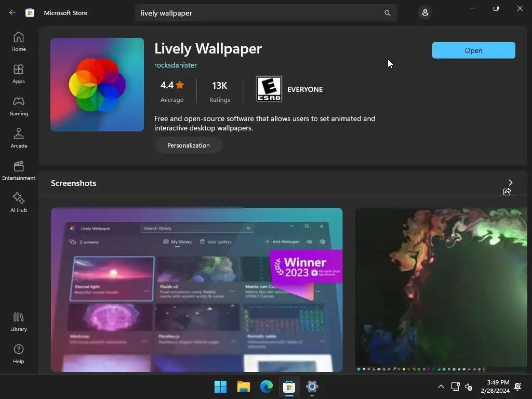This screenshot has width=532, height=399.
Task: Open Gaming section in sidebar
Action: (19, 106)
